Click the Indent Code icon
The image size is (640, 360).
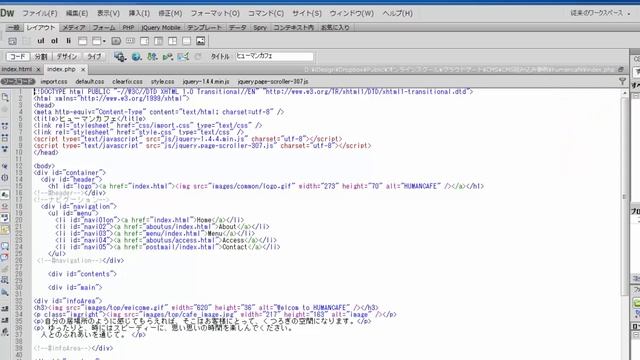point(5,309)
